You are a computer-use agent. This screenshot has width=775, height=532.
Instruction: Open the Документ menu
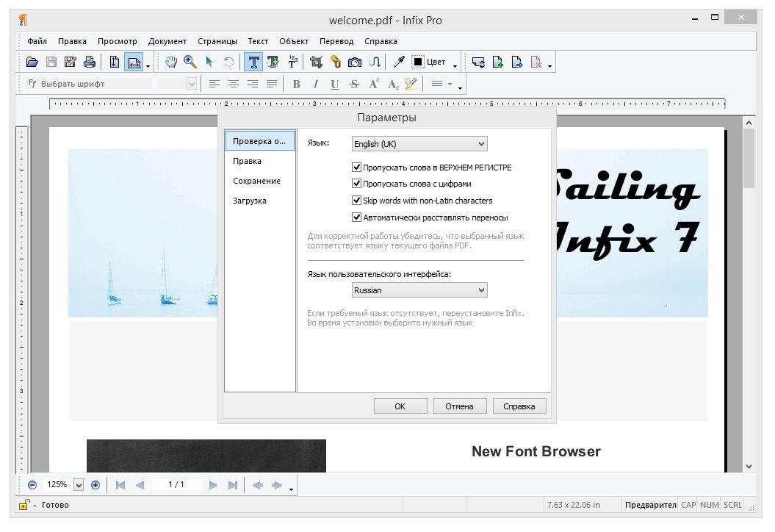point(167,41)
